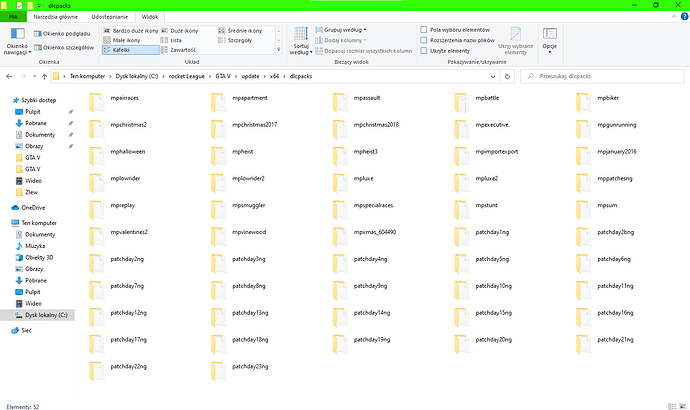Select the mpxmas_604490 folder name
The height and width of the screenshot is (410, 690).
click(x=375, y=232)
